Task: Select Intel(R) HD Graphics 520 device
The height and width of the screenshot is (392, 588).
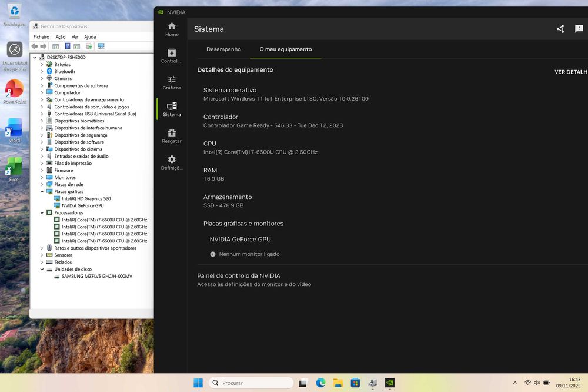Action: (86, 198)
